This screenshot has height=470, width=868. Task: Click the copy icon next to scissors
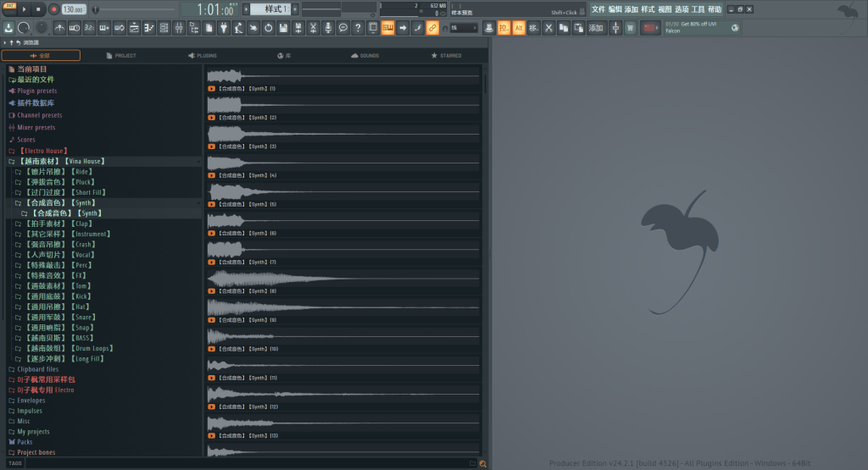(564, 28)
